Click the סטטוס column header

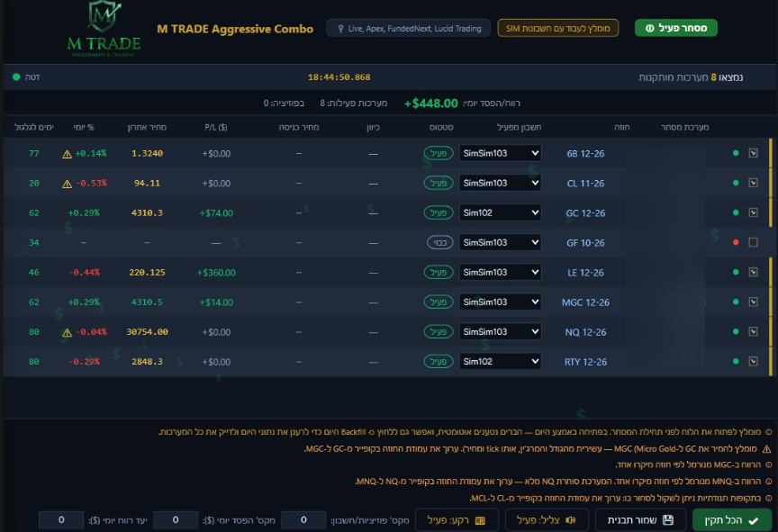(x=441, y=128)
